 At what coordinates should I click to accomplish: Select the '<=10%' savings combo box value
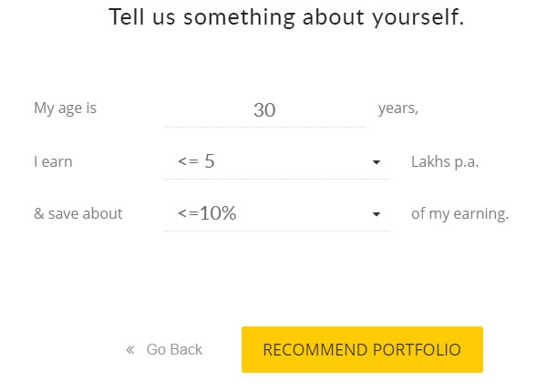pos(276,213)
